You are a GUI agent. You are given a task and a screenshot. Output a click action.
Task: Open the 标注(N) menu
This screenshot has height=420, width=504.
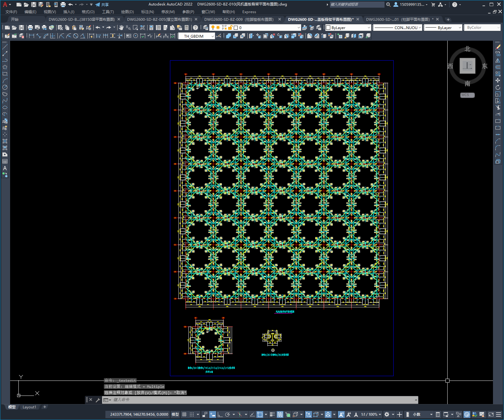pyautogui.click(x=147, y=12)
